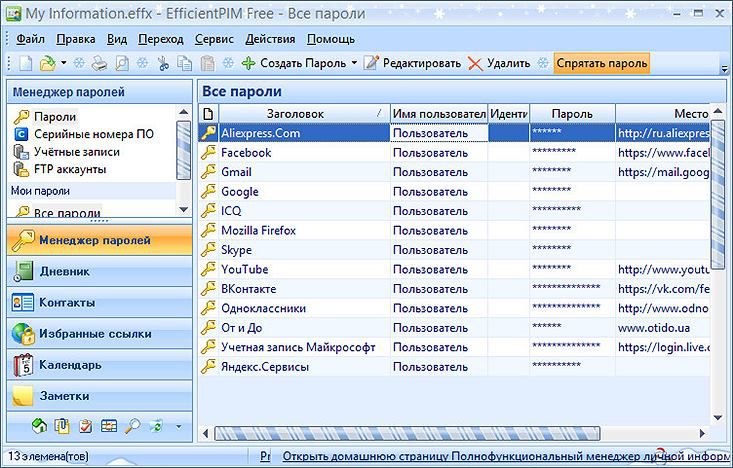This screenshot has height=468, width=733.
Task: Open toolbar options chevron at right end
Action: (x=724, y=69)
